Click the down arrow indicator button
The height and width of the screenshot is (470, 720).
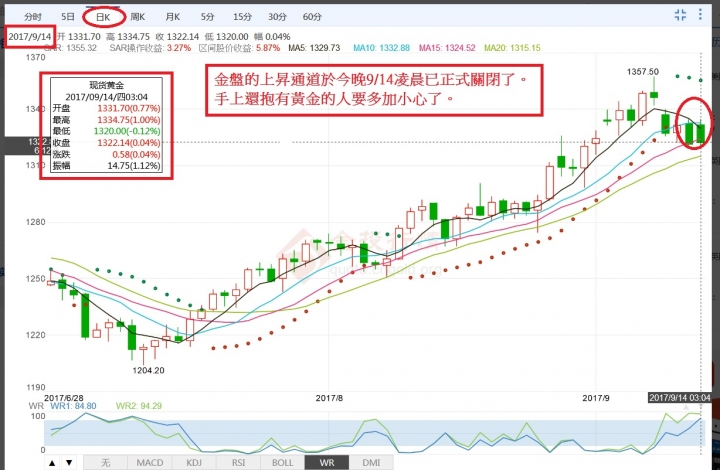point(69,463)
